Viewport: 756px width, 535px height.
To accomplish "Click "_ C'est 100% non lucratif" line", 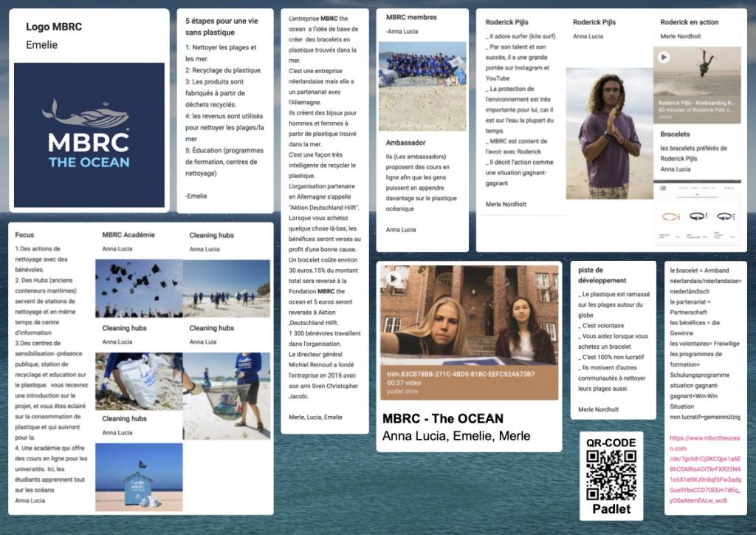I will (611, 357).
